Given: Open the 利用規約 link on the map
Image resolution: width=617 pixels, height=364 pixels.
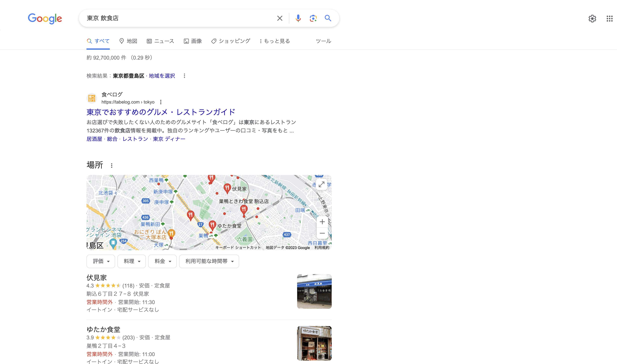Looking at the screenshot, I should pos(322,247).
